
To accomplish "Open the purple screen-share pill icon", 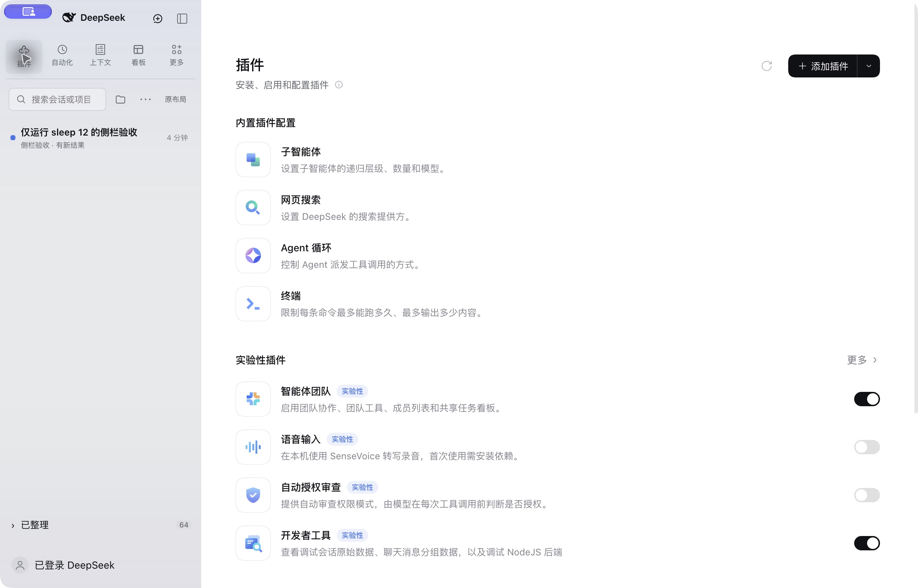I will click(x=28, y=11).
